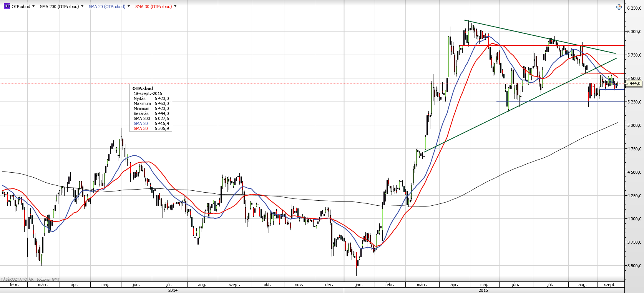Click the blue SMA 20 5 416,4 row
644x293 pixels.
pos(151,123)
